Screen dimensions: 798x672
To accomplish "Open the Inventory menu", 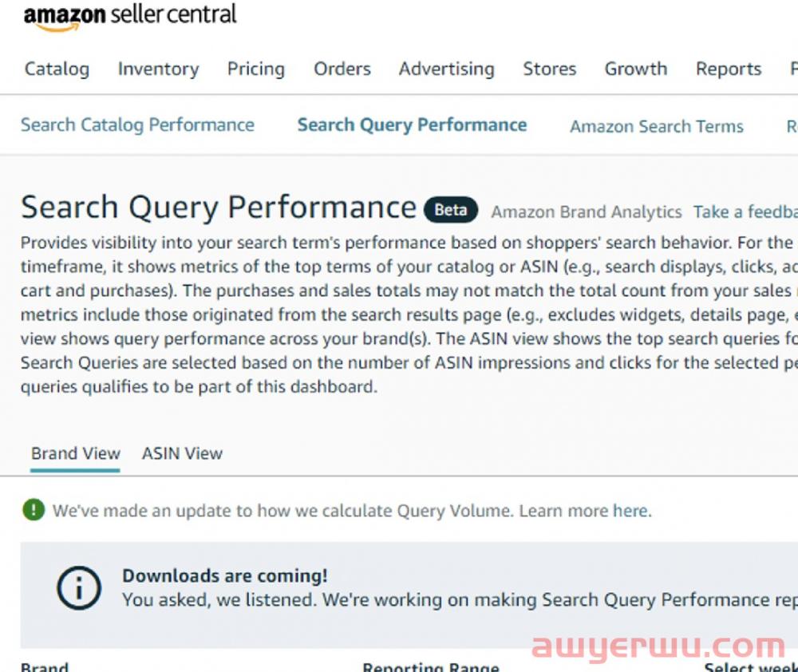I will click(158, 69).
